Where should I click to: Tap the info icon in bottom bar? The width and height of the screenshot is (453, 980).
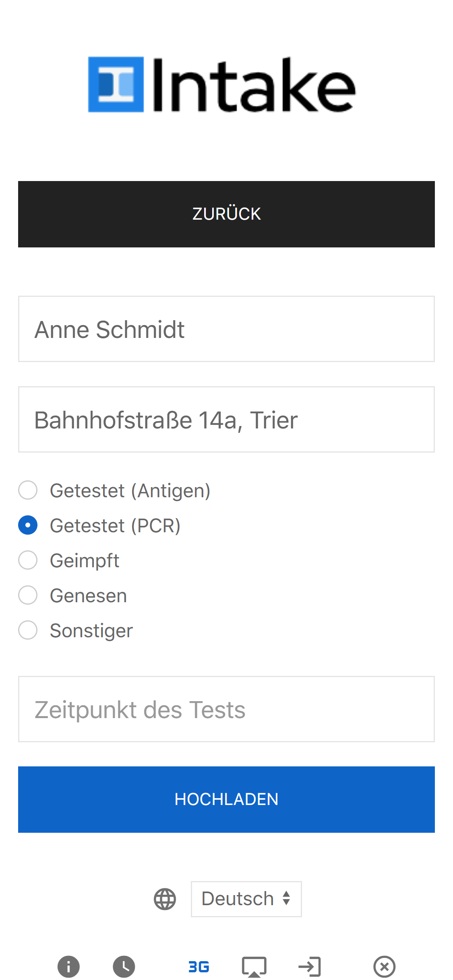tap(68, 966)
